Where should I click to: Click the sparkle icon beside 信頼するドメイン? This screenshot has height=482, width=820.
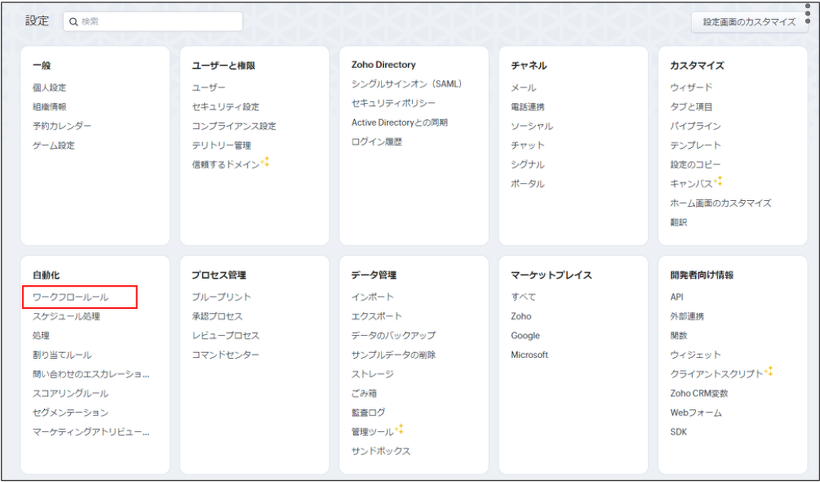click(x=266, y=162)
